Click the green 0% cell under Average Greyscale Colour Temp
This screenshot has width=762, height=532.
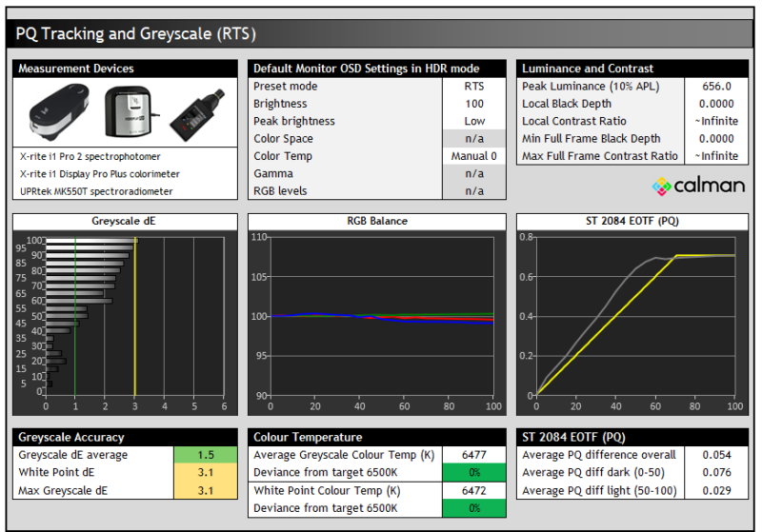(x=473, y=472)
